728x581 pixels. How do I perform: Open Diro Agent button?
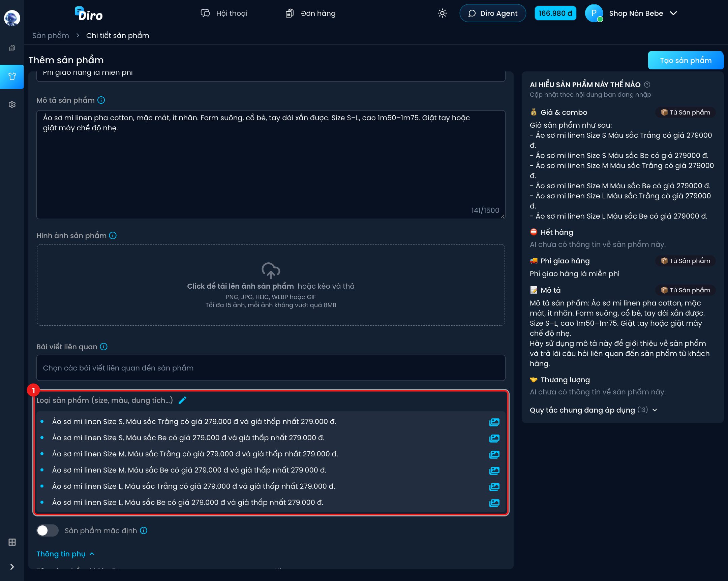point(493,13)
